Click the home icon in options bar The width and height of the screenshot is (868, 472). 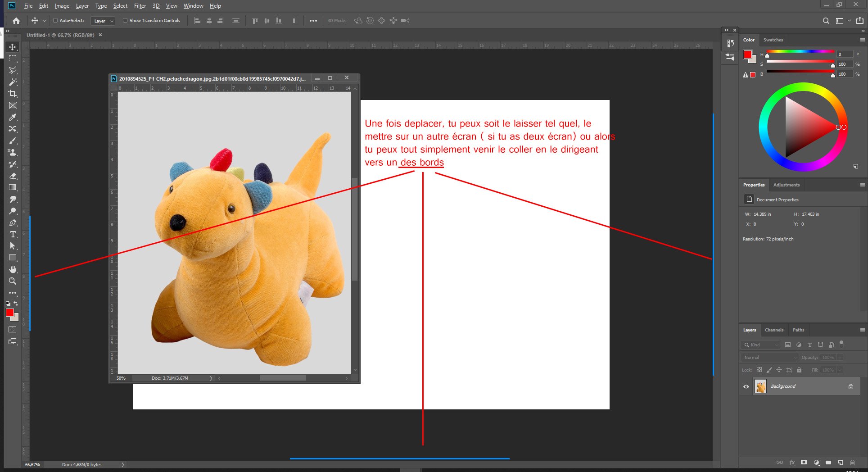[x=16, y=21]
